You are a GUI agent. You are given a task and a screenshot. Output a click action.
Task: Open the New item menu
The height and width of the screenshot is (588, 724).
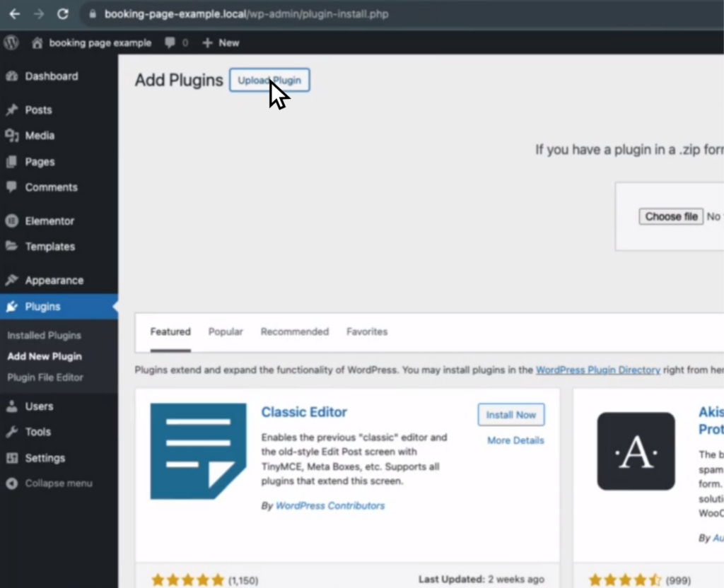click(x=220, y=42)
